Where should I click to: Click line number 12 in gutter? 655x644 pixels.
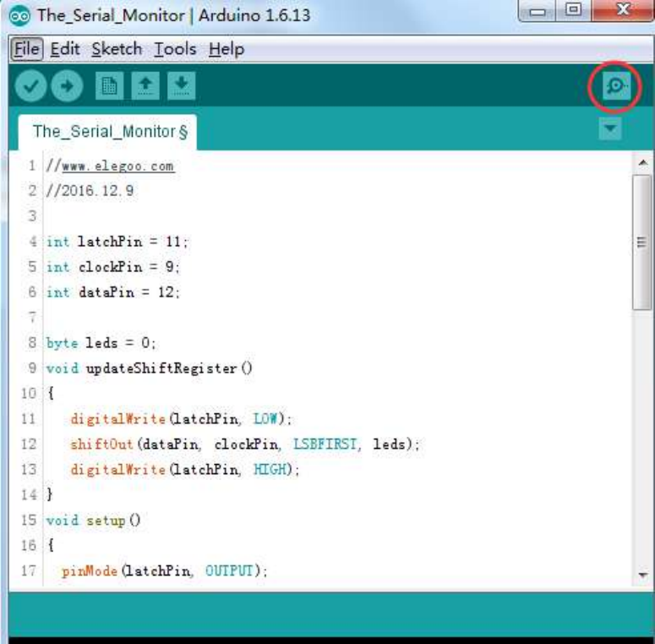coord(29,444)
